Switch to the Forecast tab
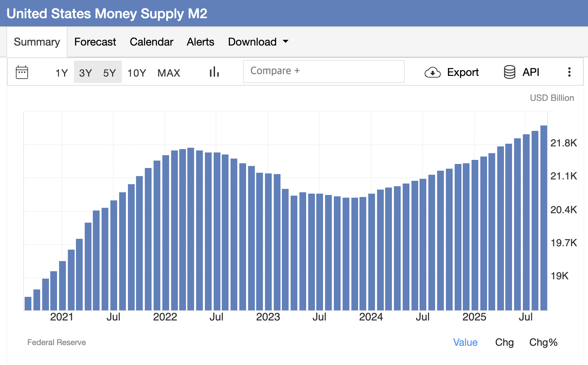This screenshot has width=588, height=365. (95, 42)
